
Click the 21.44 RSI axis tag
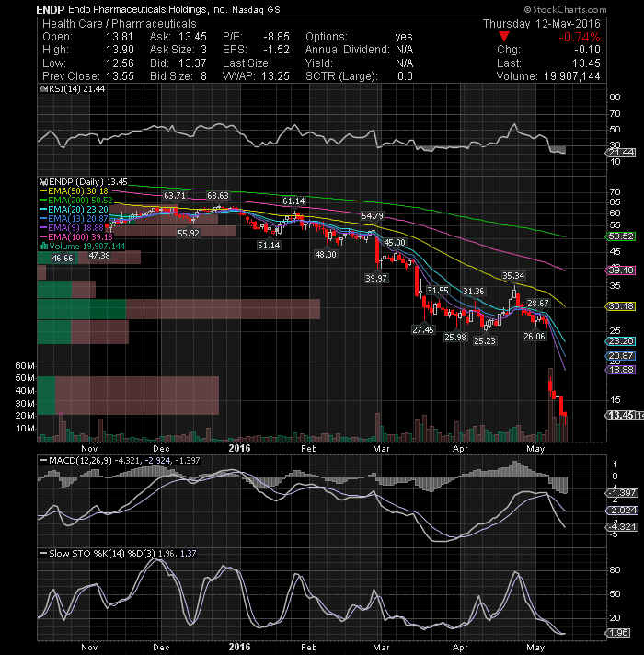pos(621,153)
